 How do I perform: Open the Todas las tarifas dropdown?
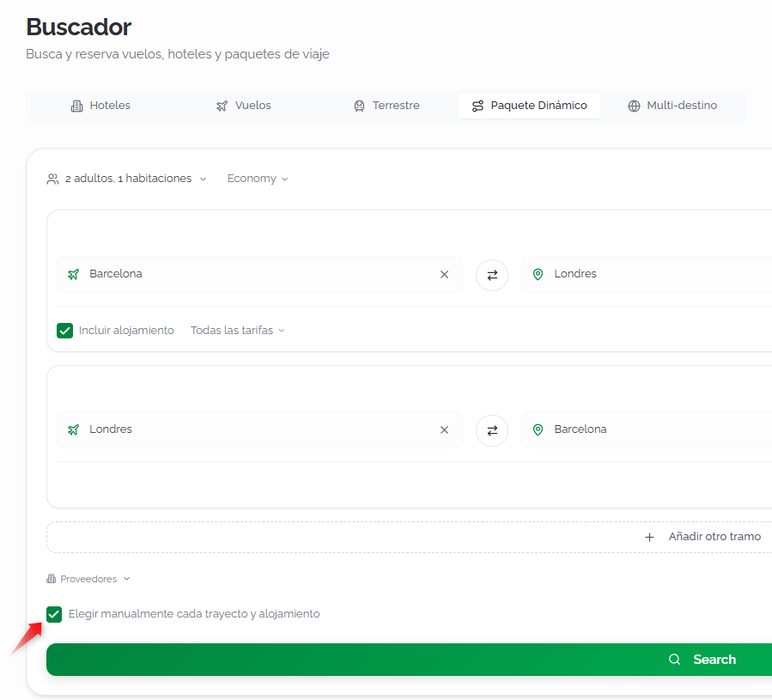(x=237, y=330)
